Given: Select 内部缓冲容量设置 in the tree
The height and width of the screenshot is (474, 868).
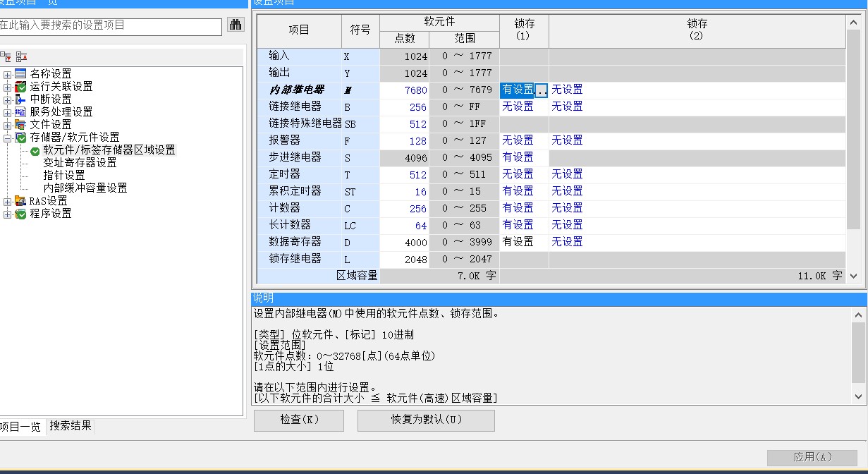Looking at the screenshot, I should [85, 188].
